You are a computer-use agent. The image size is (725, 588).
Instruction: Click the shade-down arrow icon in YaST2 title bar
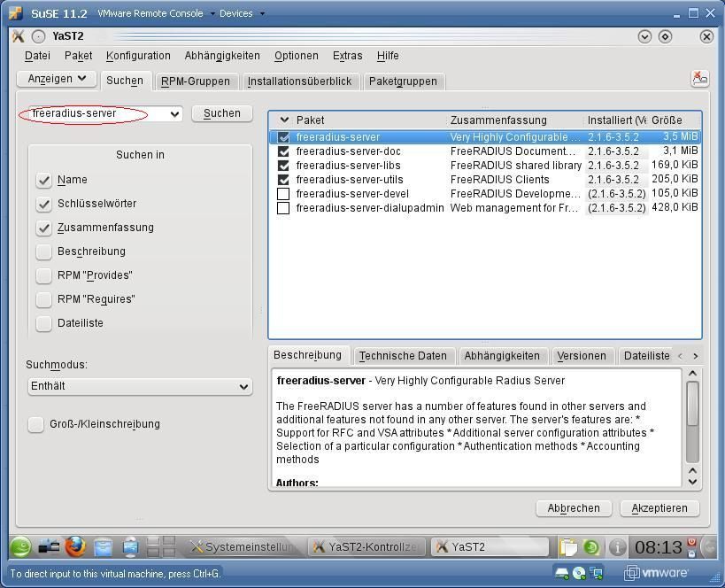click(644, 36)
